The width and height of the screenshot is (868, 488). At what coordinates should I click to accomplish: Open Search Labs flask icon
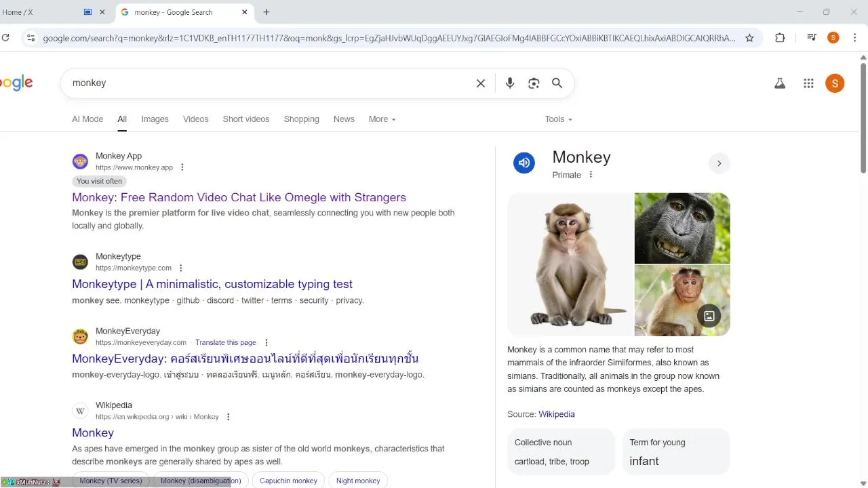pos(780,83)
